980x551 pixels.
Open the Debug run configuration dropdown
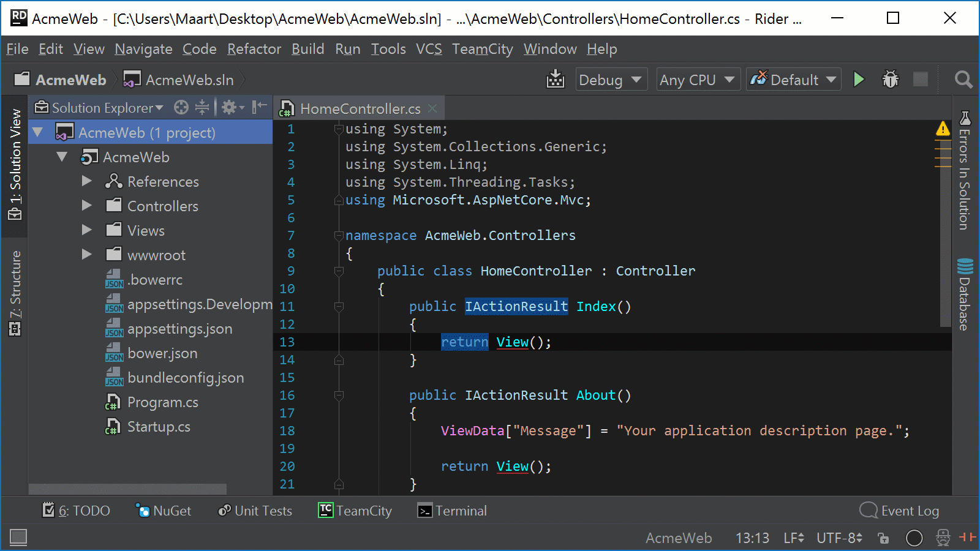pos(611,79)
